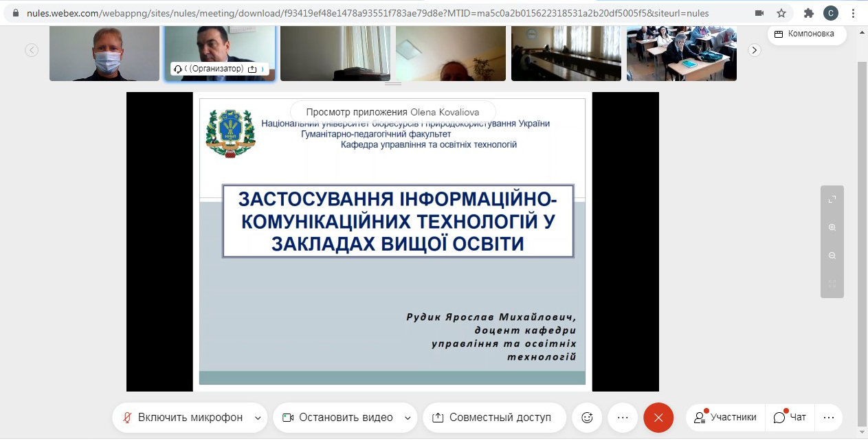Open panel options ellipsis beside Чат

(829, 418)
